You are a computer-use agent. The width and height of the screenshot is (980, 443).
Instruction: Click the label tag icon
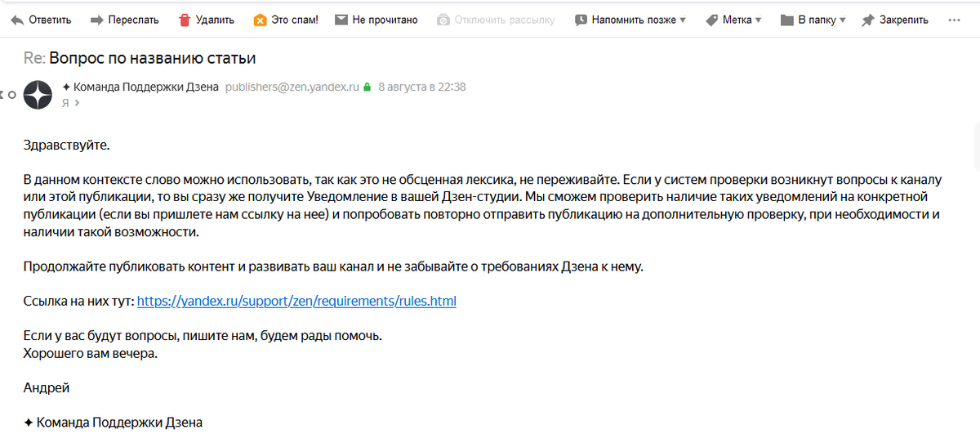point(711,20)
